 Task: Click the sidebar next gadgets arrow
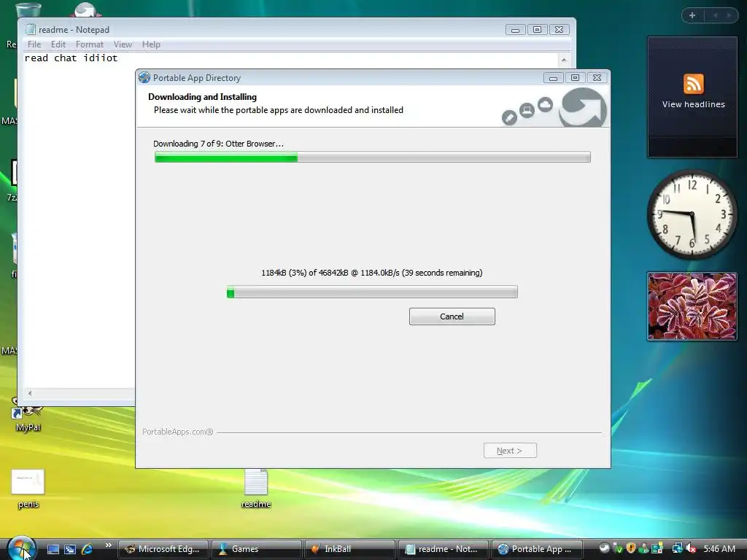(729, 15)
